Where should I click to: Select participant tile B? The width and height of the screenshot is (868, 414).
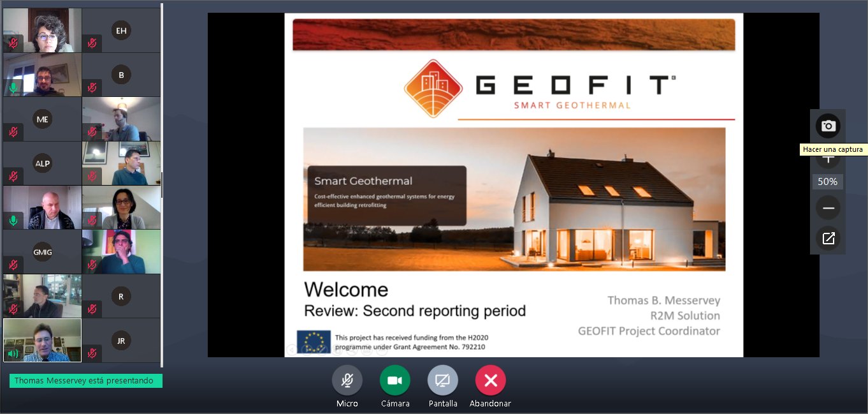pyautogui.click(x=121, y=75)
